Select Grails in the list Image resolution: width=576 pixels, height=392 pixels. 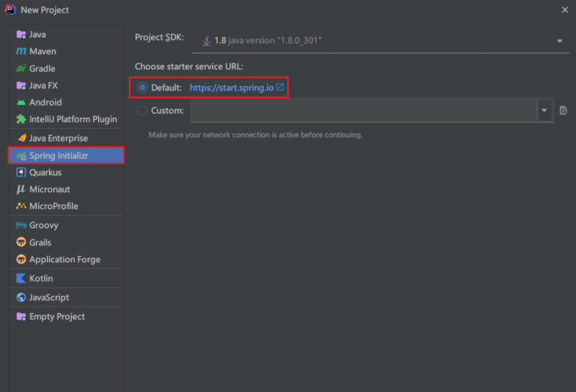coord(66,242)
